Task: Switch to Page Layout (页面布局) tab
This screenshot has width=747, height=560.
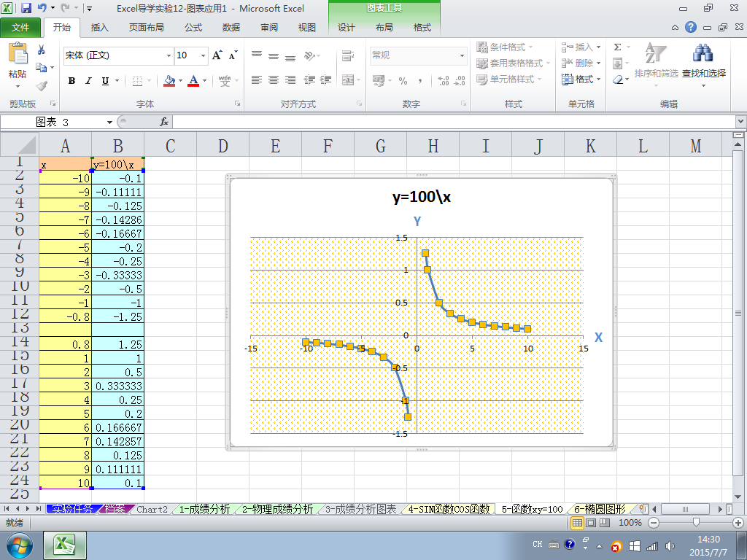Action: point(146,28)
